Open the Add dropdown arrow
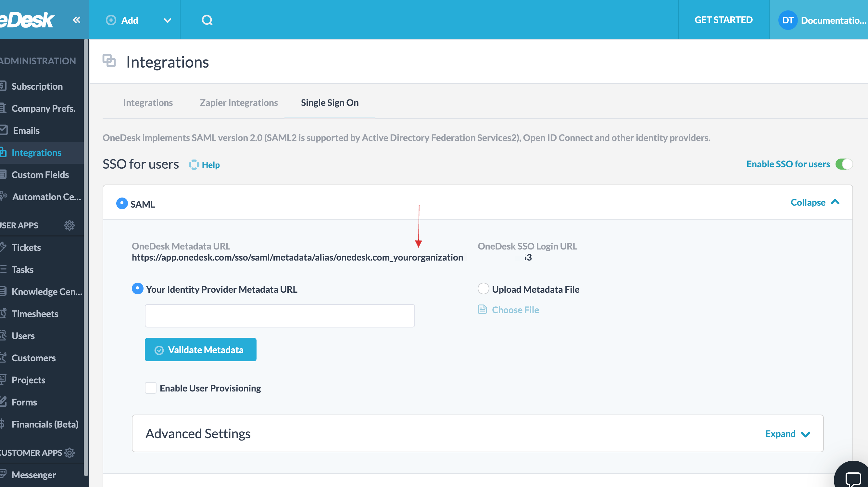868x487 pixels. (x=168, y=20)
